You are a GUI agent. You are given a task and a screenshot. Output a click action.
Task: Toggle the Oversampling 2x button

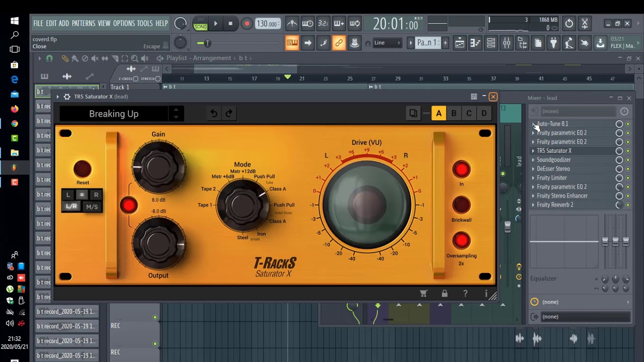pos(461,240)
